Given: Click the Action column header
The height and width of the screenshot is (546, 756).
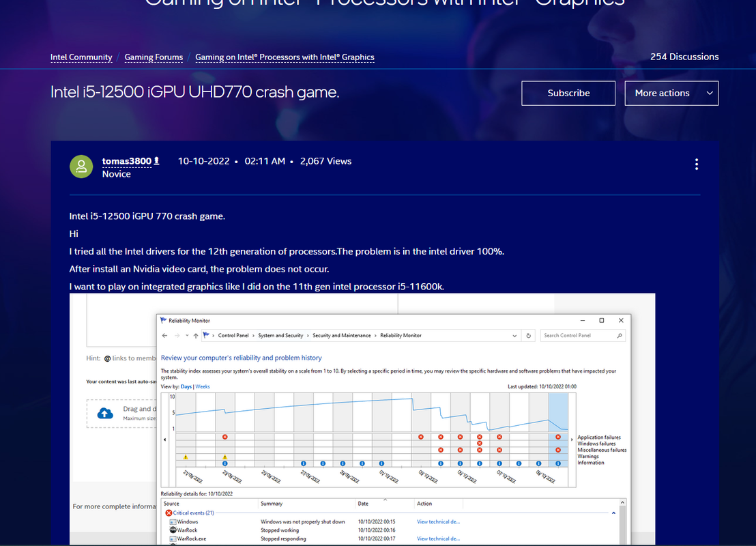Looking at the screenshot, I should [x=424, y=504].
